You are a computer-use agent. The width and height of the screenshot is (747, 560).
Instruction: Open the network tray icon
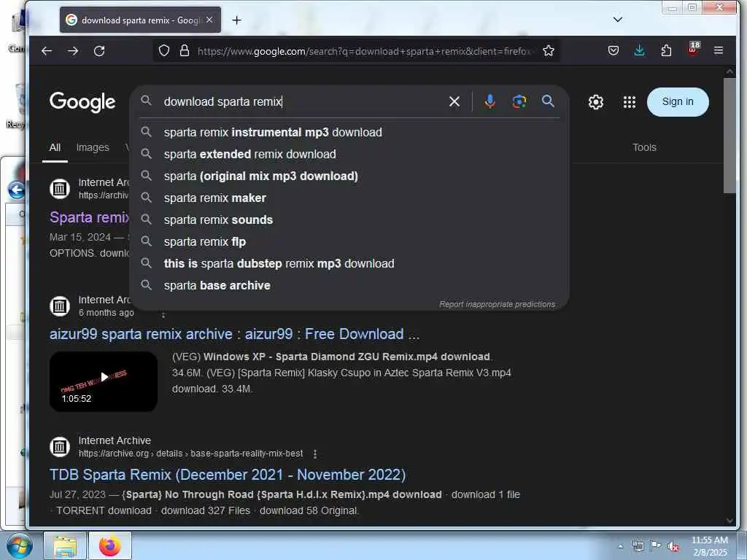(638, 546)
